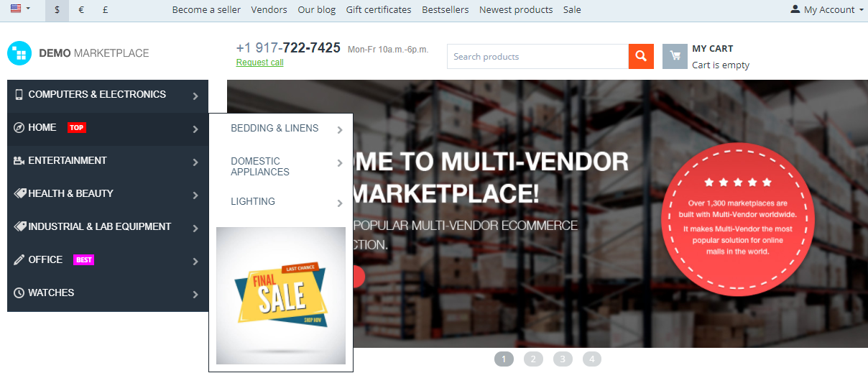Viewport: 868px width, 373px height.
Task: Go to Become a seller page
Action: click(206, 10)
